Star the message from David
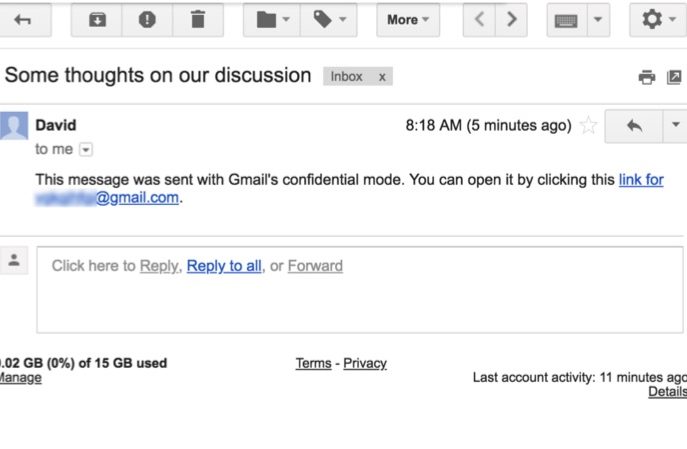Viewport: 687px width, 449px height. click(589, 126)
